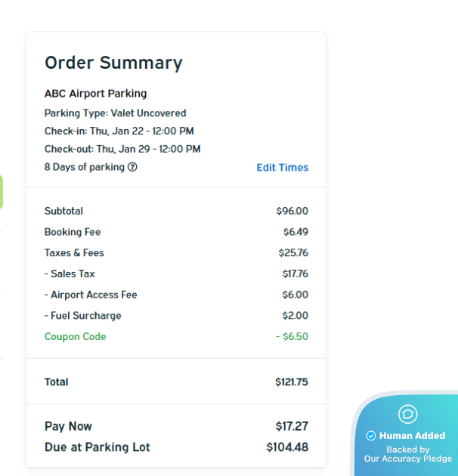Click the Pay Now label

[x=68, y=426]
